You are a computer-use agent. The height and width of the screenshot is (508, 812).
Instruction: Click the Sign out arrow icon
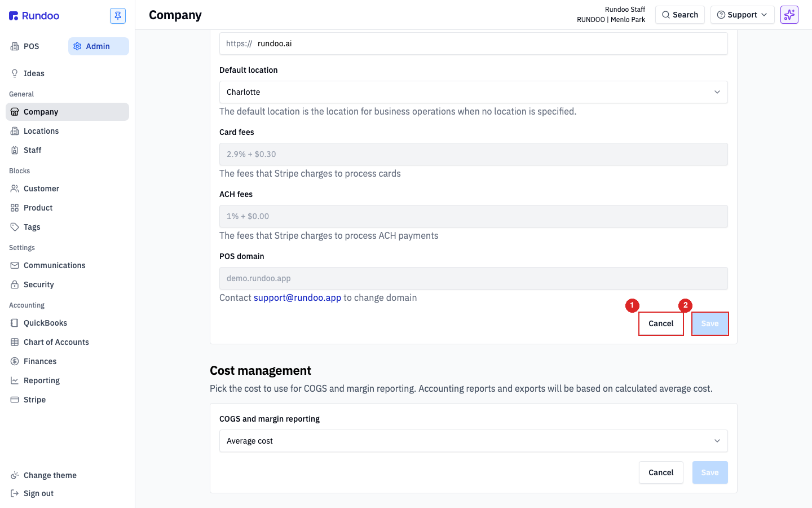coord(15,493)
